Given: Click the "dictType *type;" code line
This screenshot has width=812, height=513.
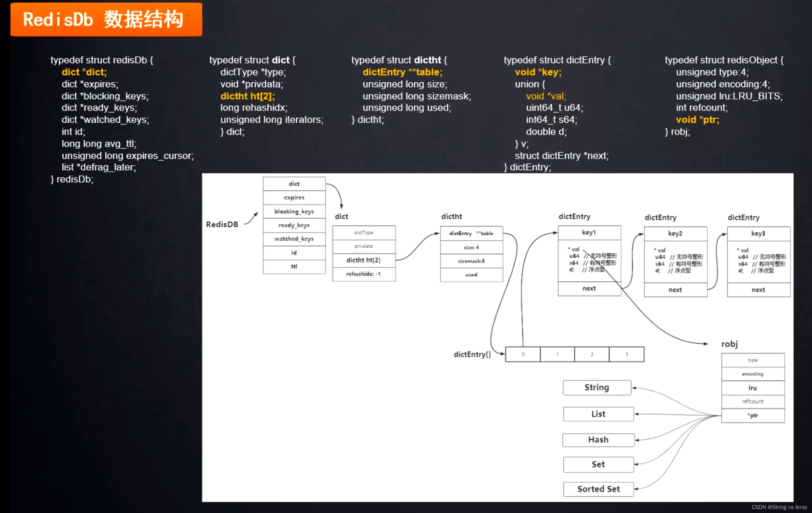Looking at the screenshot, I should tap(253, 72).
